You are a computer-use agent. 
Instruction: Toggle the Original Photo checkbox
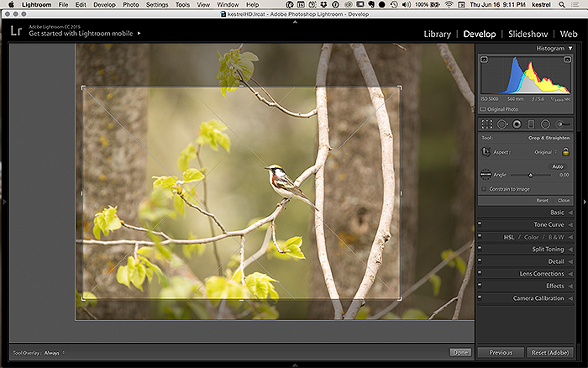(x=483, y=109)
